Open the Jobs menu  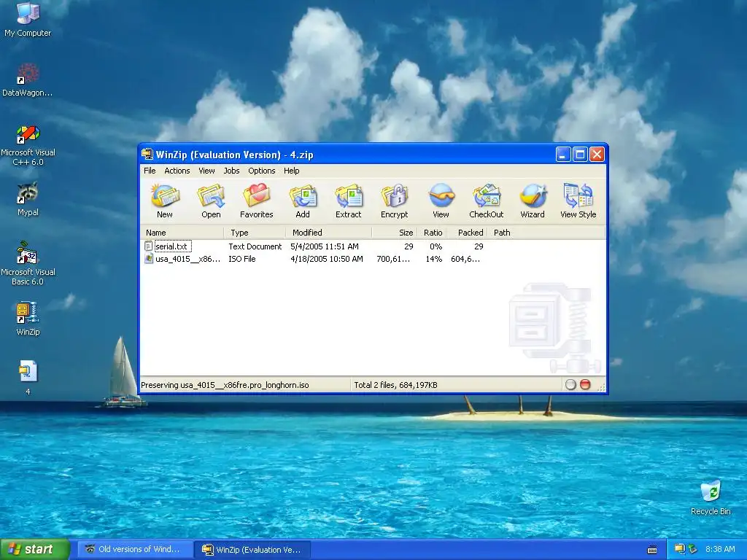(231, 171)
